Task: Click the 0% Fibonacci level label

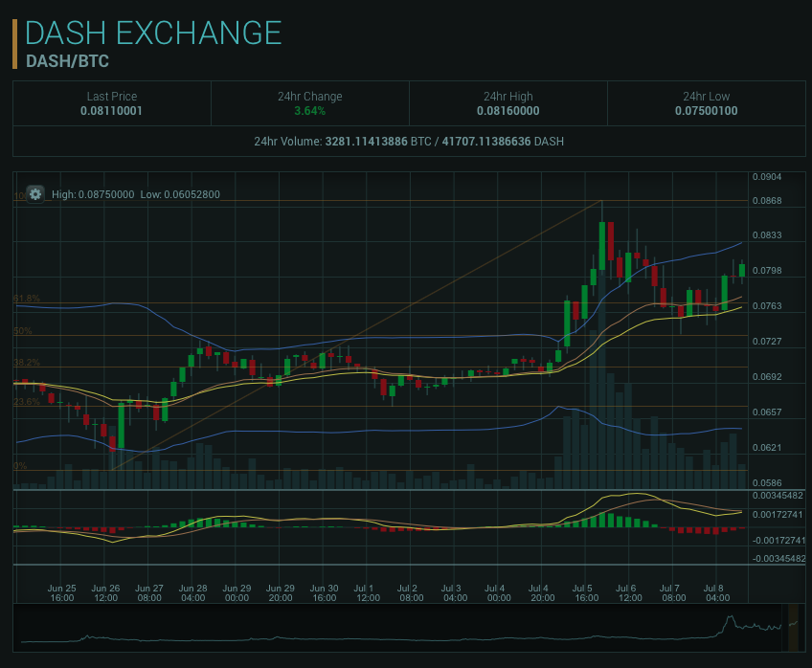Action: [20, 466]
